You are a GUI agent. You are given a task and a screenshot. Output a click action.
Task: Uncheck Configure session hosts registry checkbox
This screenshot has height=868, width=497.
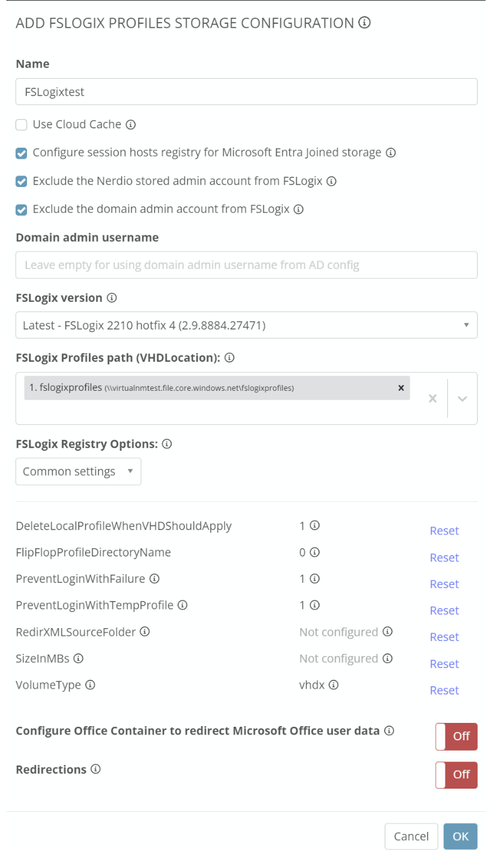[21, 153]
